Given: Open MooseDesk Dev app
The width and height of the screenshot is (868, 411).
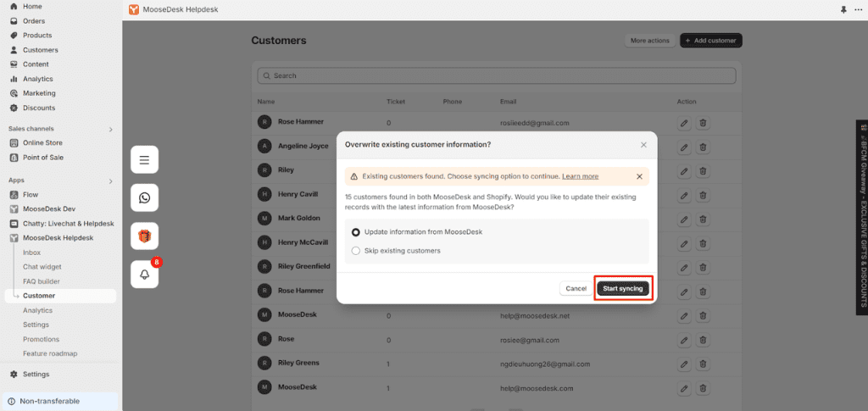Looking at the screenshot, I should pos(48,209).
